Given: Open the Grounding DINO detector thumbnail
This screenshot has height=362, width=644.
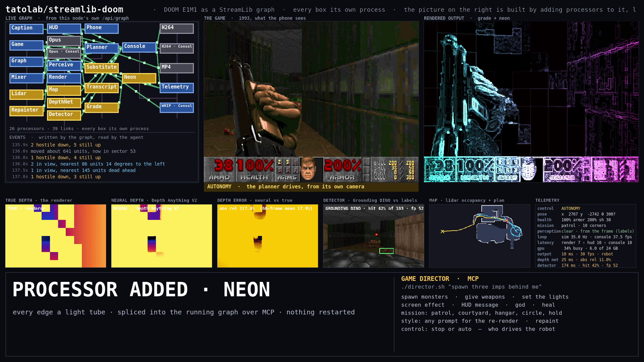Looking at the screenshot, I should point(374,236).
